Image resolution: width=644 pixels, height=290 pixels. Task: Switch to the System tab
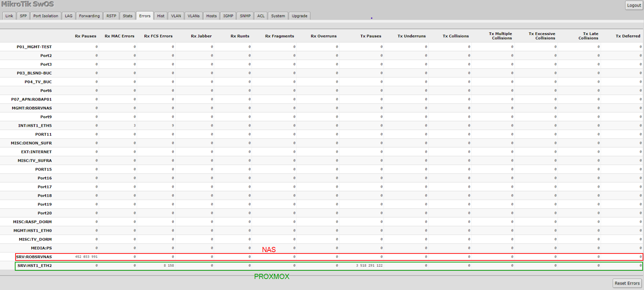click(x=278, y=16)
